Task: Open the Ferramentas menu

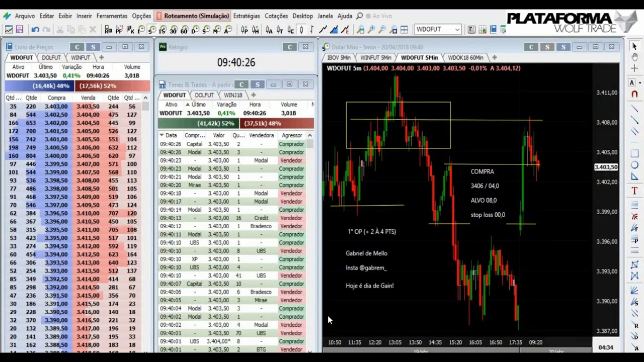Action: 112,16
